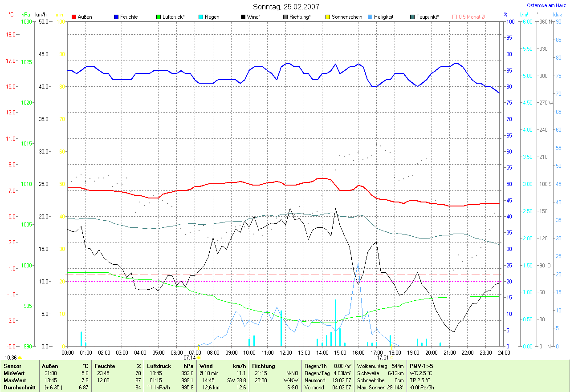This screenshot has width=570, height=392.
Task: Click the PMV-1:-5 header in stats table
Action: (421, 366)
